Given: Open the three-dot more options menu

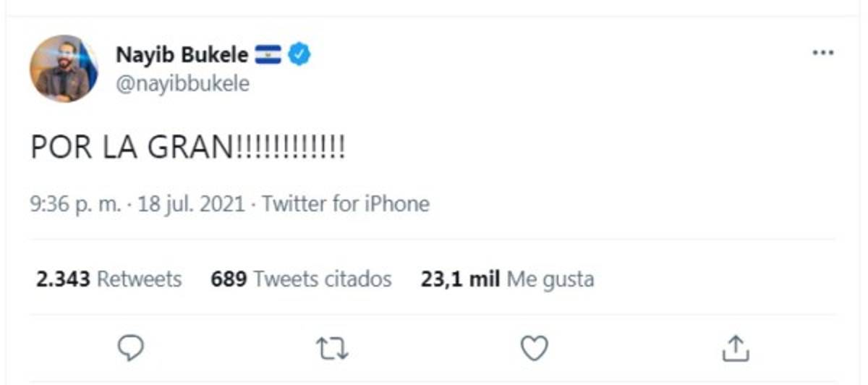Looking at the screenshot, I should 823,54.
